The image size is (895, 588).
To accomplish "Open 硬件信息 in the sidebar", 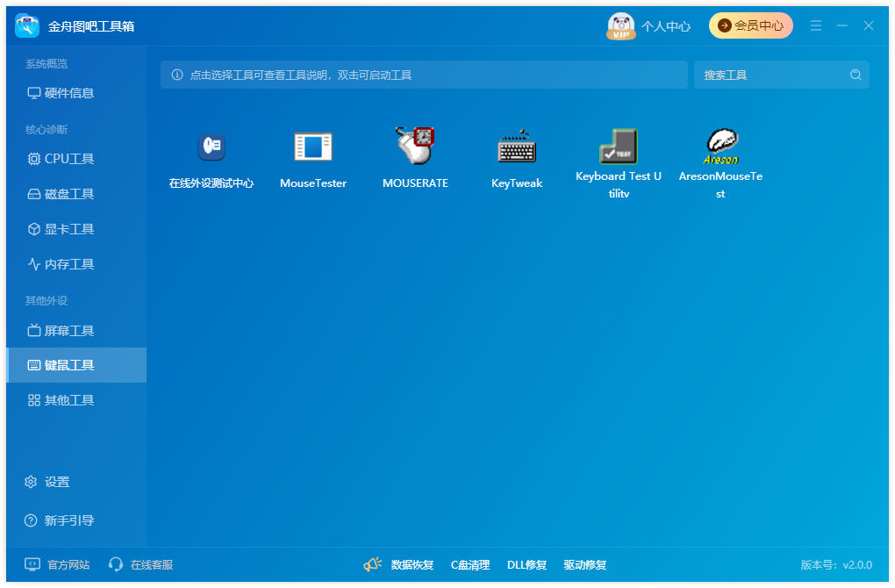I will click(x=76, y=93).
